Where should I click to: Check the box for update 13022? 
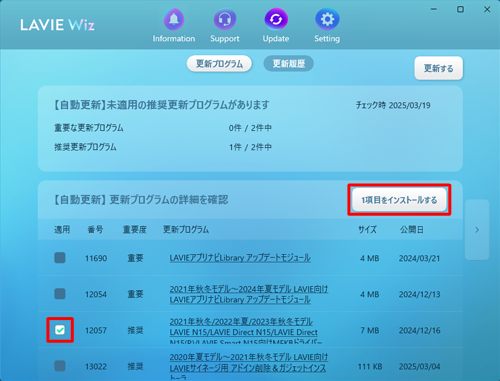pyautogui.click(x=60, y=366)
